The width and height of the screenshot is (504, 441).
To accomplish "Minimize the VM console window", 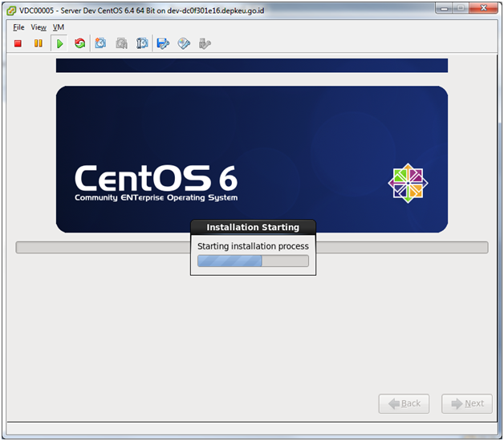I will 444,8.
